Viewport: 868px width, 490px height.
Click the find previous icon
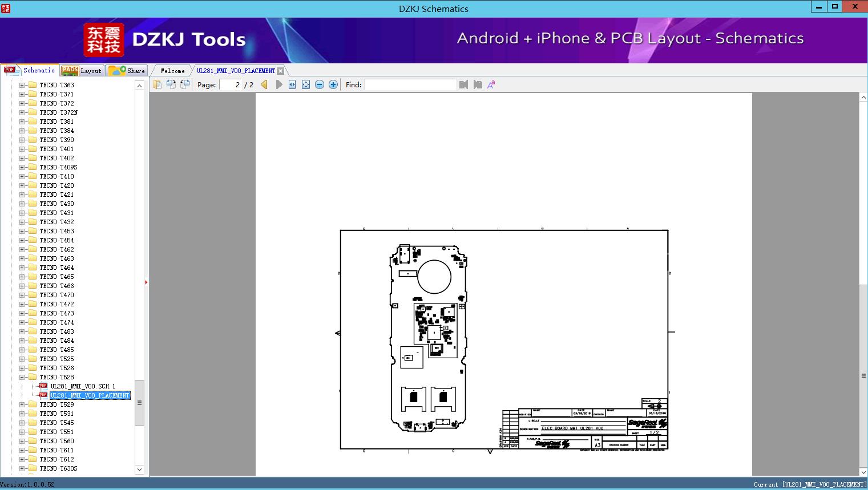click(x=463, y=84)
